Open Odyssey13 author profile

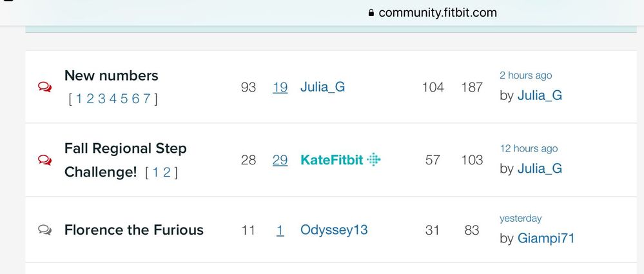point(334,230)
